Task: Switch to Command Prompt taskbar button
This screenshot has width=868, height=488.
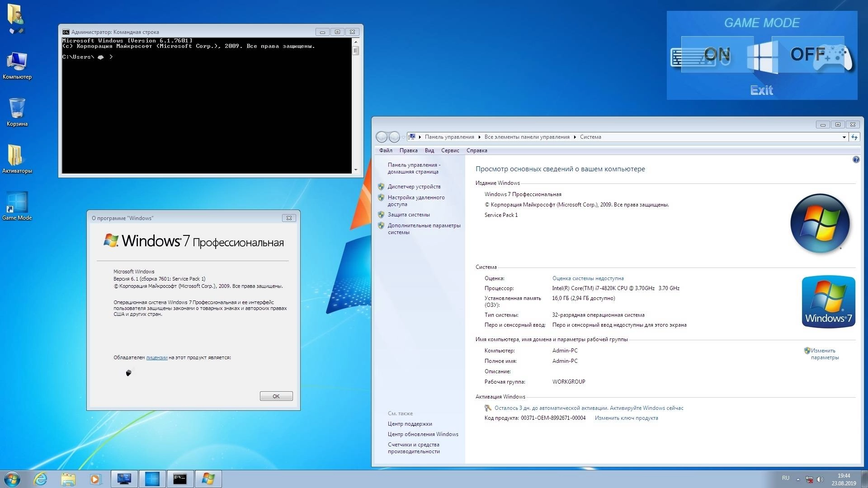Action: (x=180, y=479)
